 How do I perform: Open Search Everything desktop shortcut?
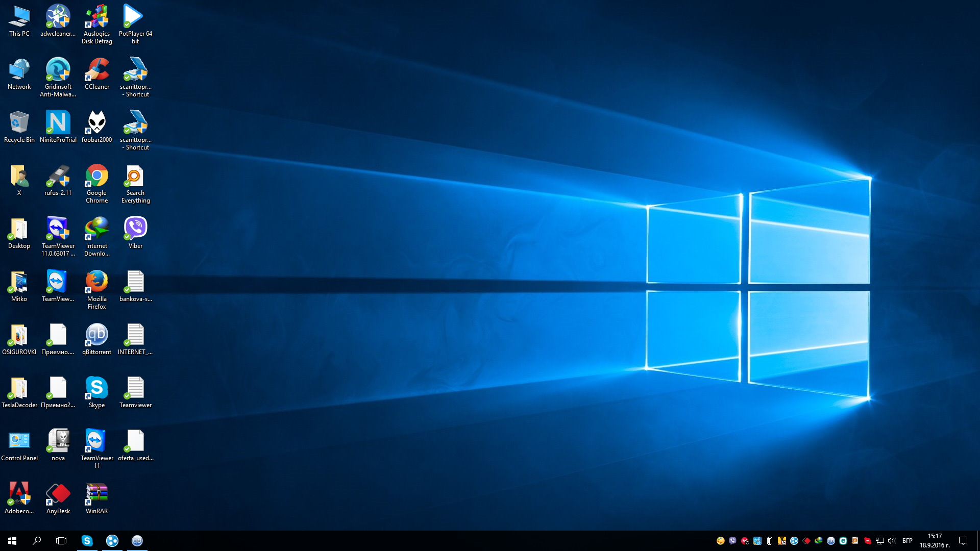pyautogui.click(x=135, y=184)
